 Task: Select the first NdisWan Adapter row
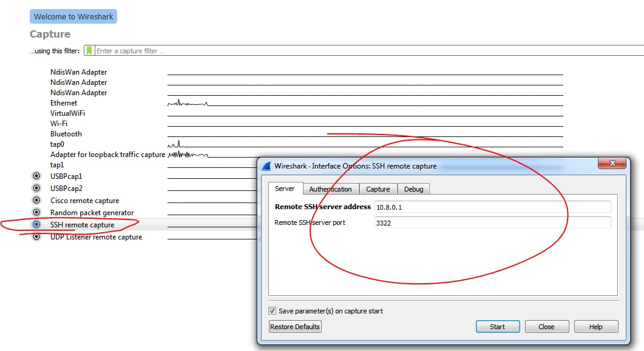tap(78, 72)
